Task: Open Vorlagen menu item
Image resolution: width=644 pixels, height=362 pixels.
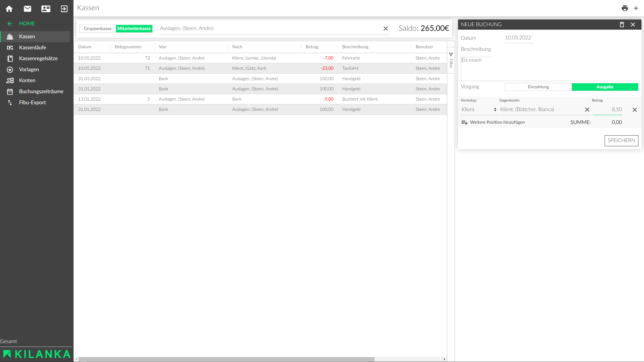Action: point(35,69)
